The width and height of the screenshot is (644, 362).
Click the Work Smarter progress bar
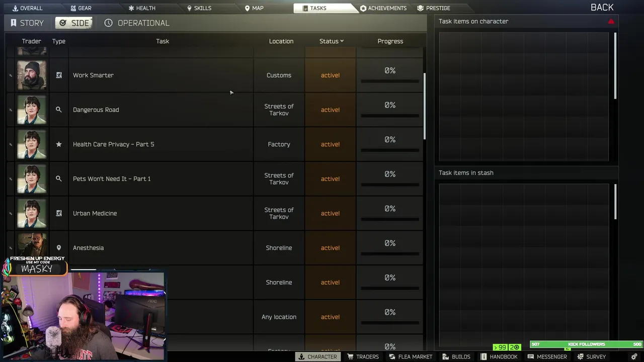pyautogui.click(x=390, y=81)
